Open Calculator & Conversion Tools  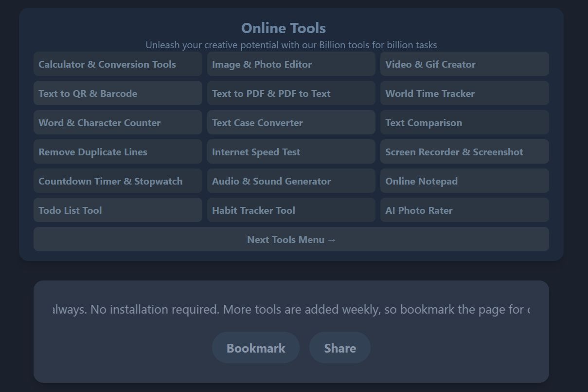pos(117,64)
